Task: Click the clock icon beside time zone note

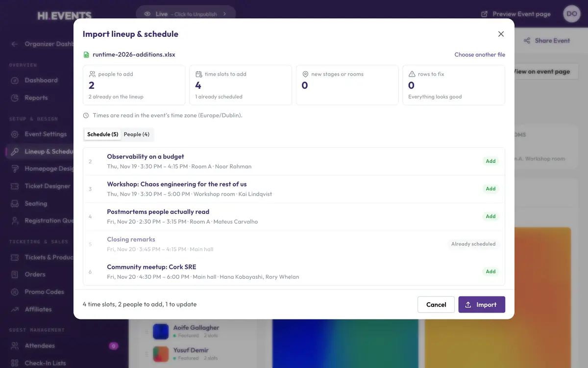Action: click(86, 116)
